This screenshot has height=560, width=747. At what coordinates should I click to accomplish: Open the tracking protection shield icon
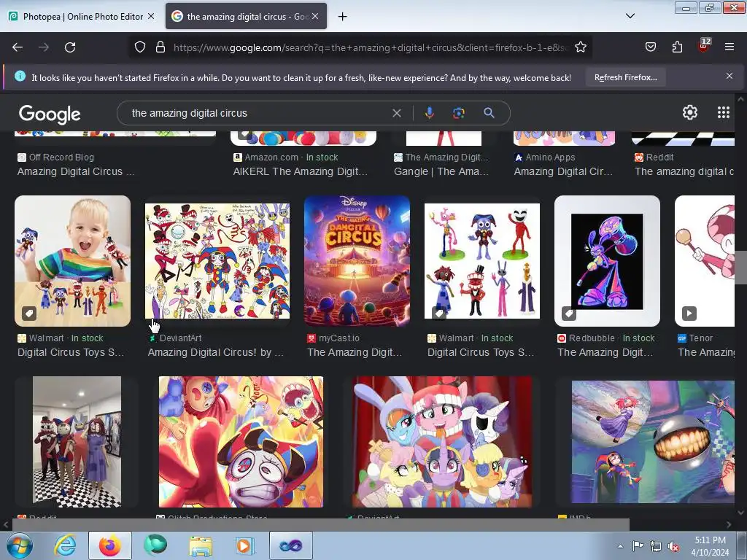[x=139, y=47]
